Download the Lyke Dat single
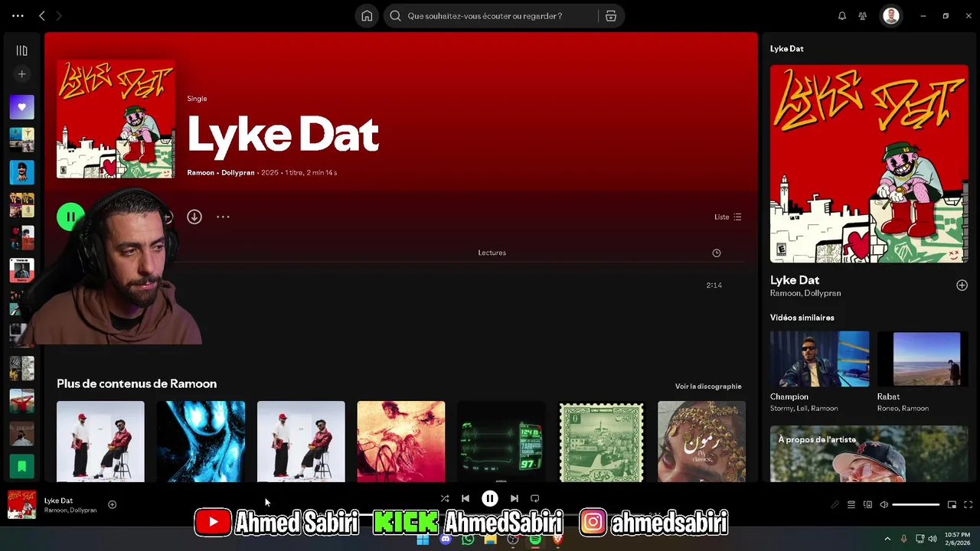The image size is (980, 551). [x=194, y=217]
